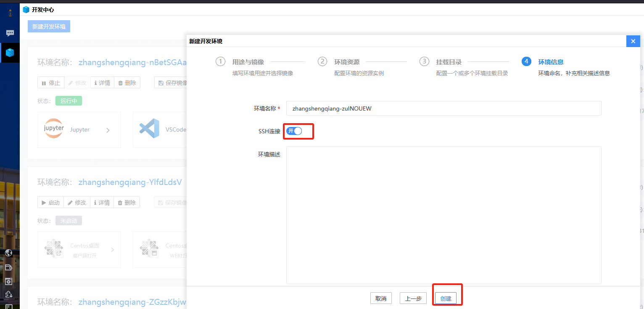Click the 取消 button in the dialog
This screenshot has width=644, height=309.
tap(381, 298)
